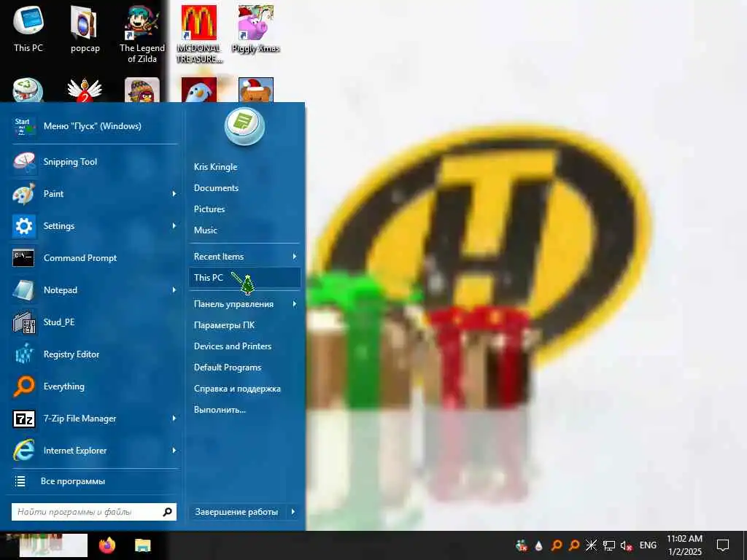
Task: Open the penguin game desktop icon
Action: pos(199,90)
